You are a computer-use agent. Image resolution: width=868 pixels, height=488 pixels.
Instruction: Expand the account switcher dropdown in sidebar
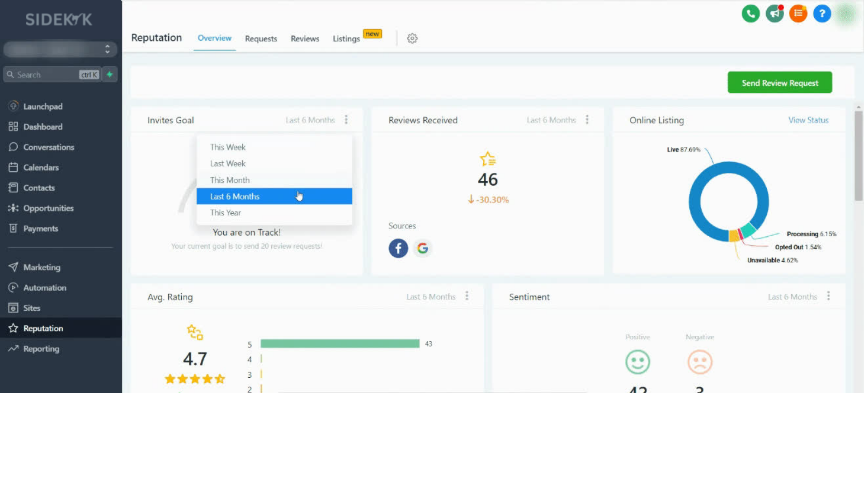60,49
